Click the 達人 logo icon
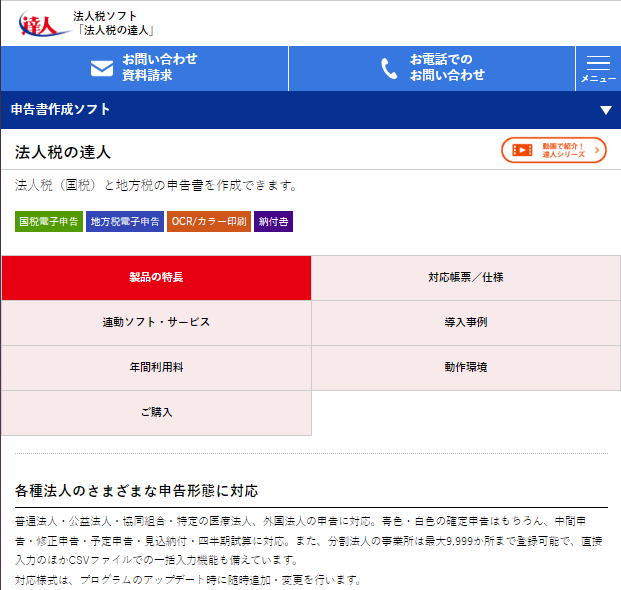The height and width of the screenshot is (590, 621). click(x=40, y=23)
